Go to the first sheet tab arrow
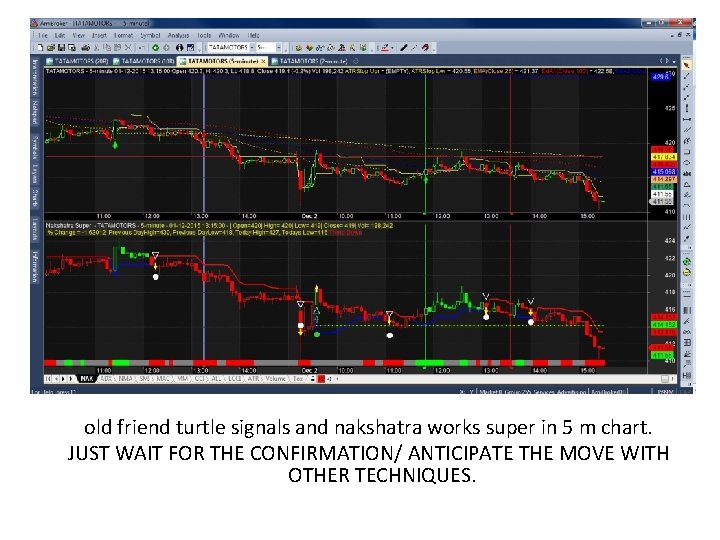Screen dimensions: 720x540 [x=48, y=379]
